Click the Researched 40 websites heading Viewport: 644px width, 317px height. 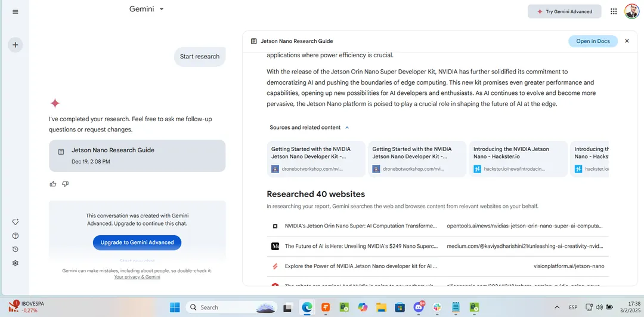click(x=316, y=194)
